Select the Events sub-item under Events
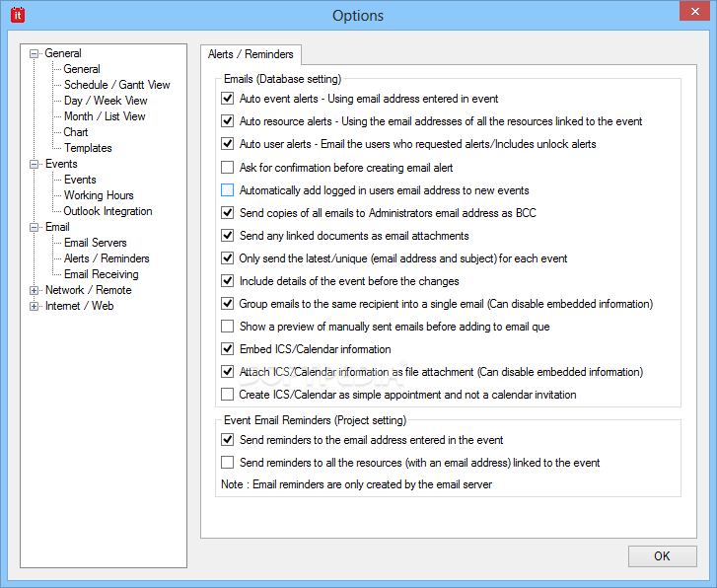 click(x=80, y=180)
